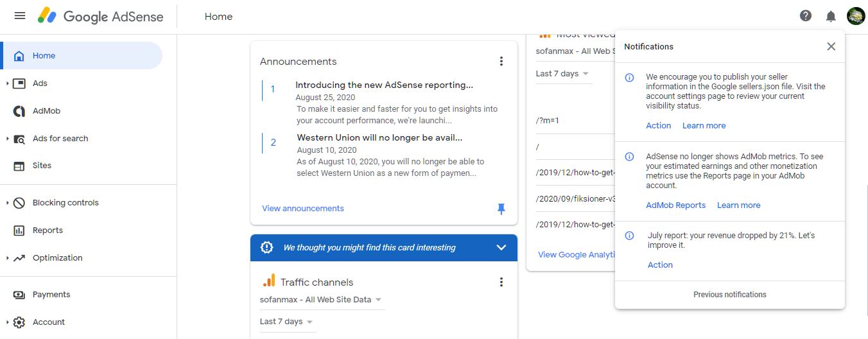Click the Home house icon
Screen dimensions: 868x339
(x=19, y=56)
